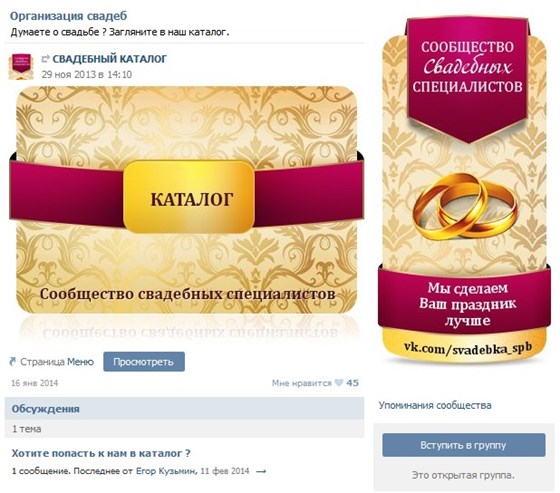
Task: Click the arrow after 11 фев 2014
Action: coord(261,472)
